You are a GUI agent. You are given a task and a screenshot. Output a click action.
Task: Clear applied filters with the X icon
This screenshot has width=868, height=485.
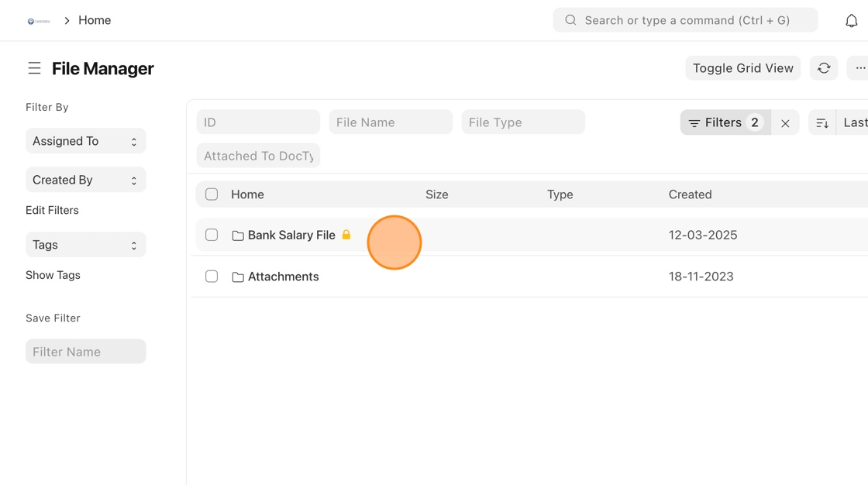coord(785,123)
